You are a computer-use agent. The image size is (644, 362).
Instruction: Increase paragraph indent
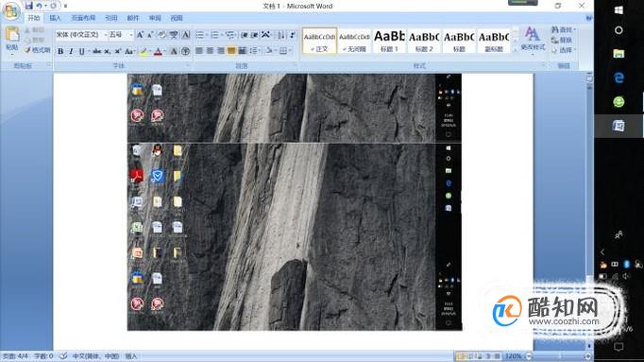pos(255,35)
